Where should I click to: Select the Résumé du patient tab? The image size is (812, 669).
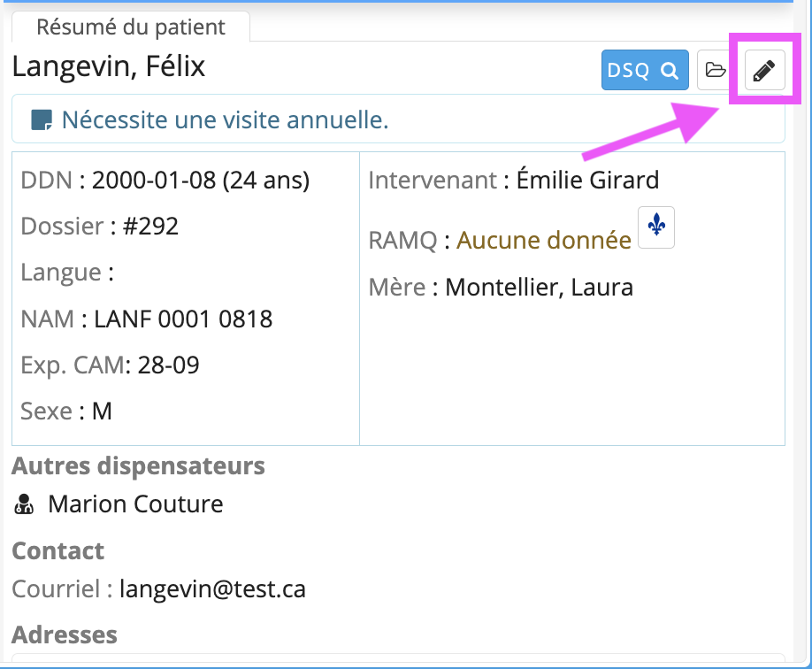click(131, 27)
